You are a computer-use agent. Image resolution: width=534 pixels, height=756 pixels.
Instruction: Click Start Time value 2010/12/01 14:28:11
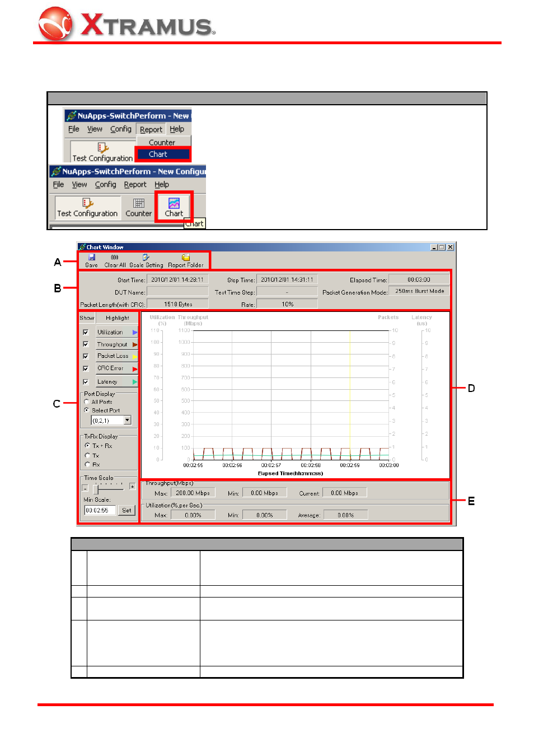click(x=177, y=279)
